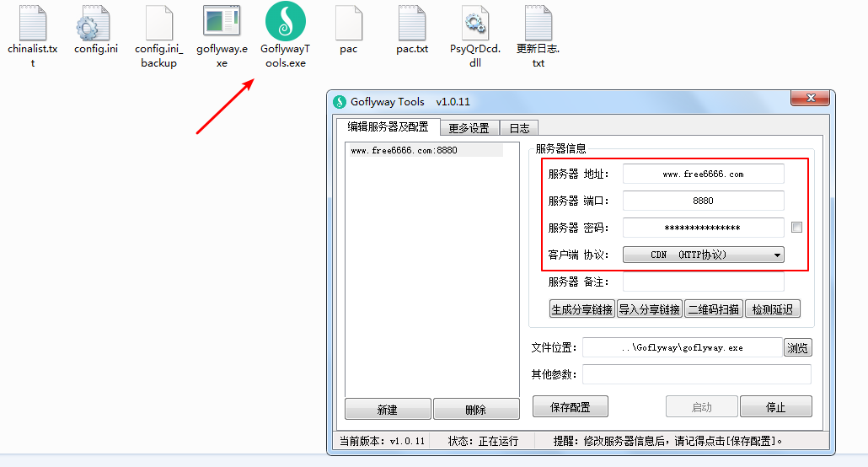
Task: Select the config.ini file icon
Action: tap(93, 23)
